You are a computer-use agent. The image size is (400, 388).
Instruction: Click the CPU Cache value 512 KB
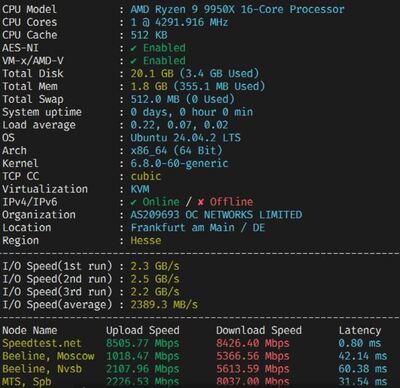coord(149,35)
